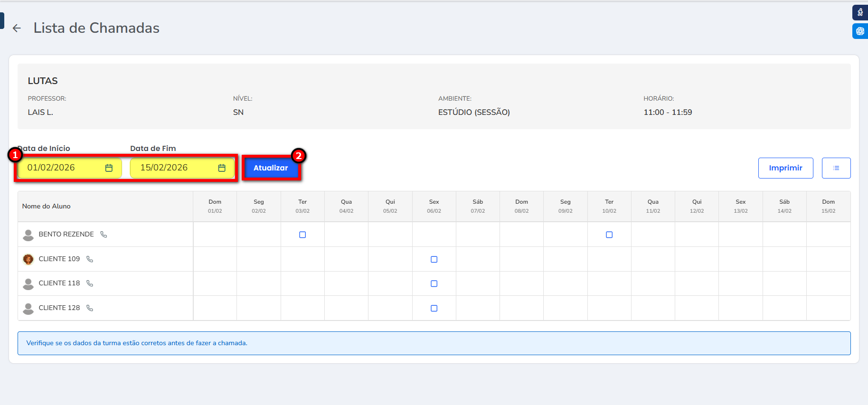Click the phone icon next to CLIENTE 128
The image size is (868, 405).
click(90, 308)
